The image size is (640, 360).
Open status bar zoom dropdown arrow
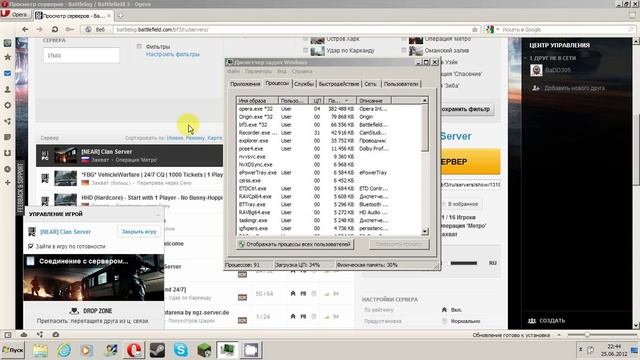point(559,335)
